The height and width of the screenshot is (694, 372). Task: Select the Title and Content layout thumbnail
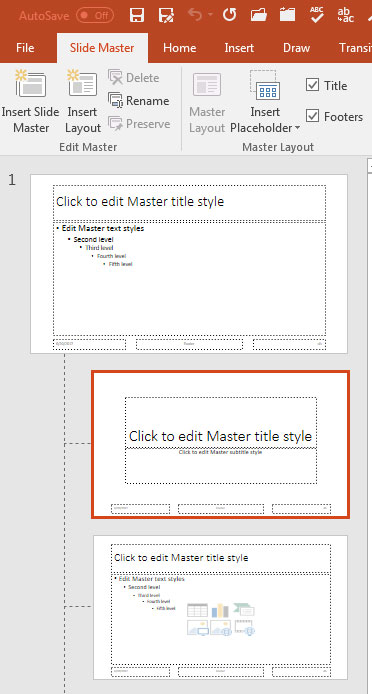click(221, 608)
